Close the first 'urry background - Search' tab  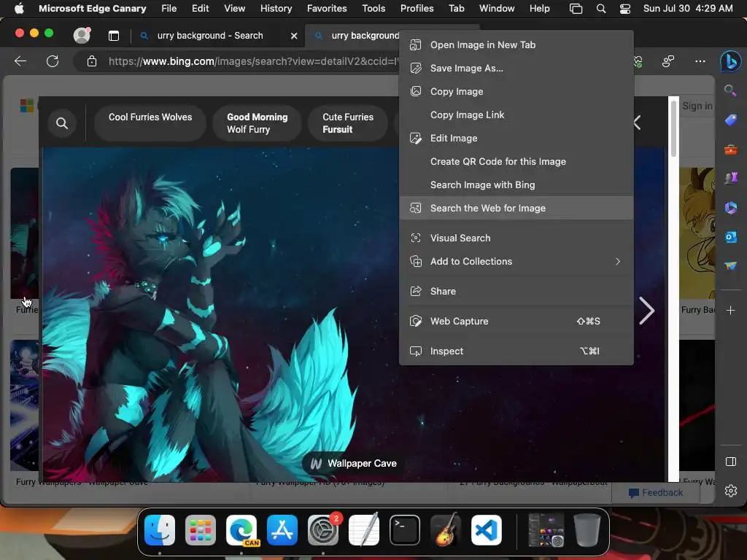point(294,36)
